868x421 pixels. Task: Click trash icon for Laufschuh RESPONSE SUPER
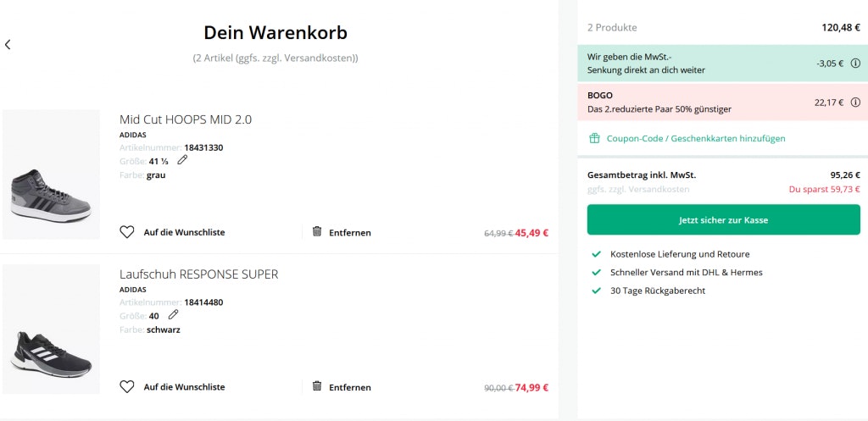(x=317, y=386)
